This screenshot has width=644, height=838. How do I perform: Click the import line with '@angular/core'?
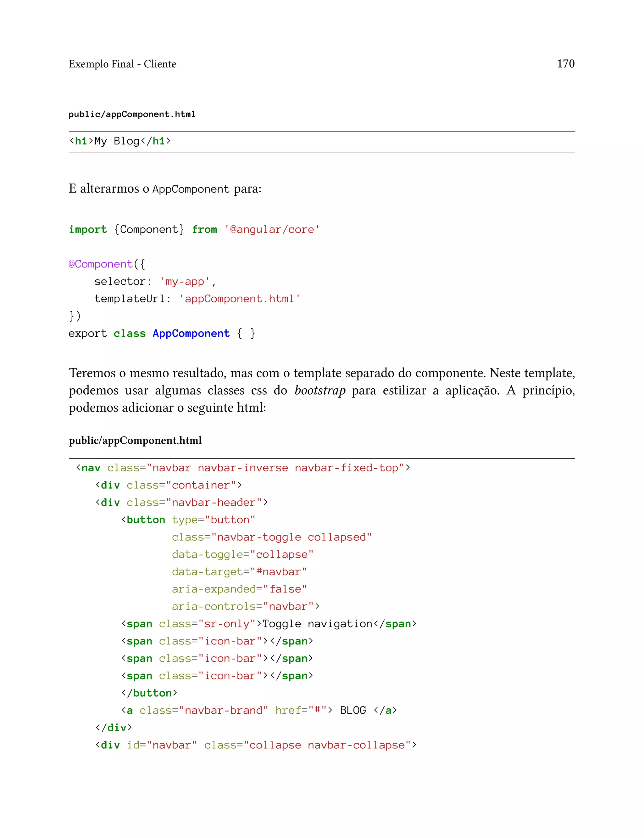tap(194, 229)
